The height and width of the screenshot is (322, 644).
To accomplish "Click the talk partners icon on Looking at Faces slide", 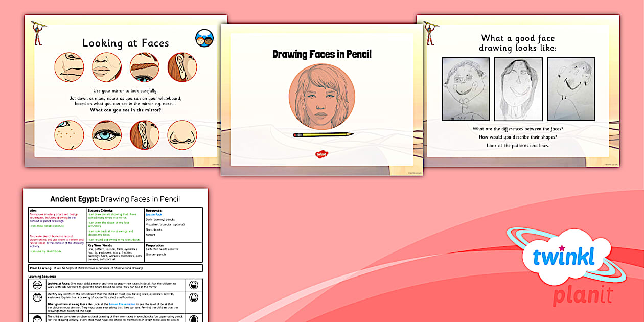I will pos(204,38).
